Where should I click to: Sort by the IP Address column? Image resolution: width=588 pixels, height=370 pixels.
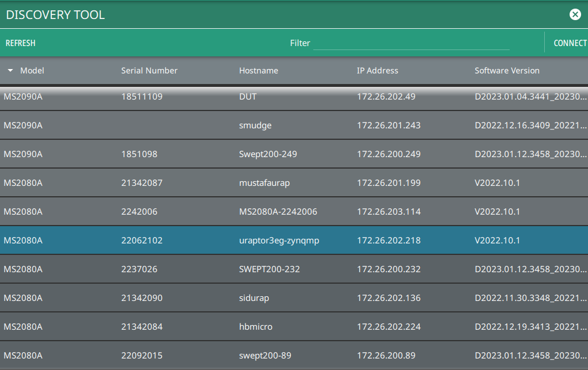(377, 71)
